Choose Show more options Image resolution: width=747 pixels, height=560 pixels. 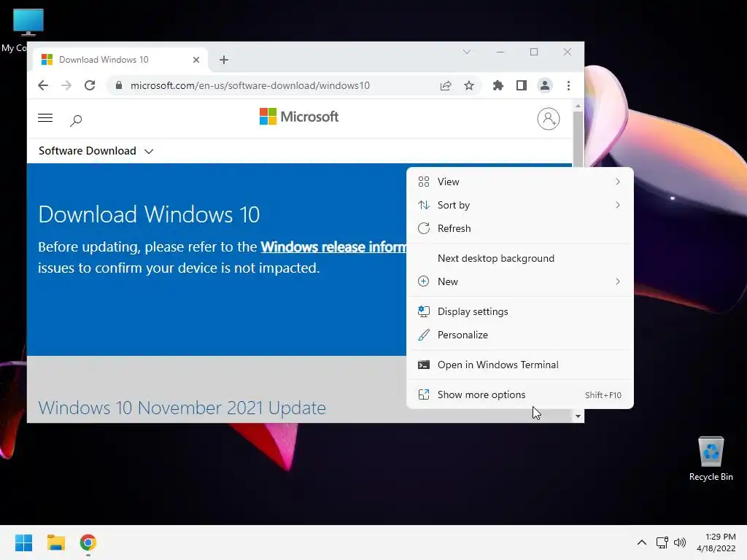pos(519,394)
